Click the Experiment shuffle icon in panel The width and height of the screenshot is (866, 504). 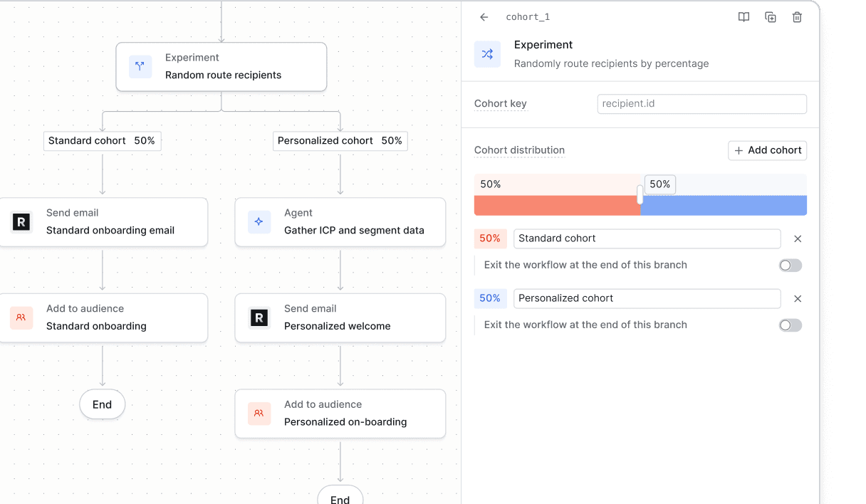(487, 54)
